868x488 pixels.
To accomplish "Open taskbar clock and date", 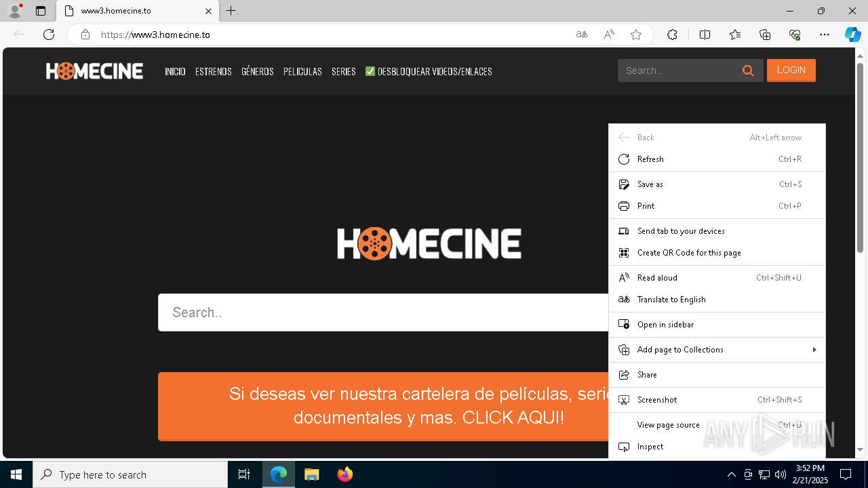I will click(810, 474).
